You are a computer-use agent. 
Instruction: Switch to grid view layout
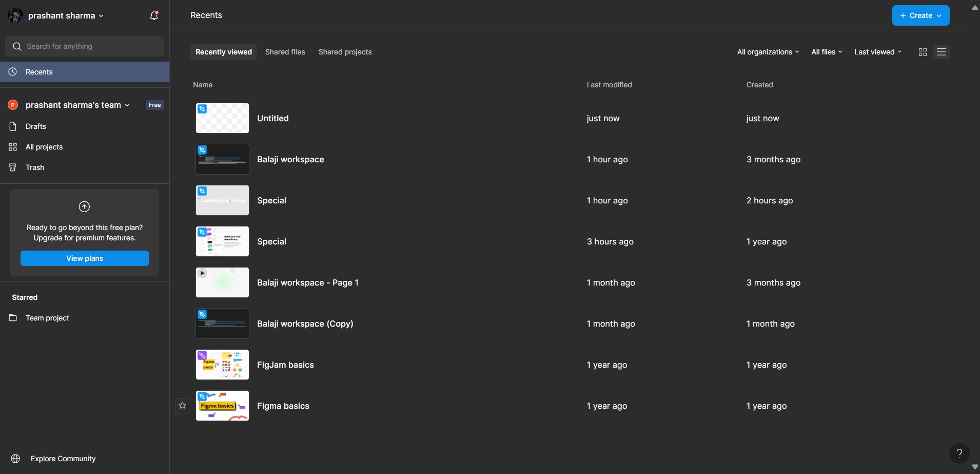click(x=923, y=52)
